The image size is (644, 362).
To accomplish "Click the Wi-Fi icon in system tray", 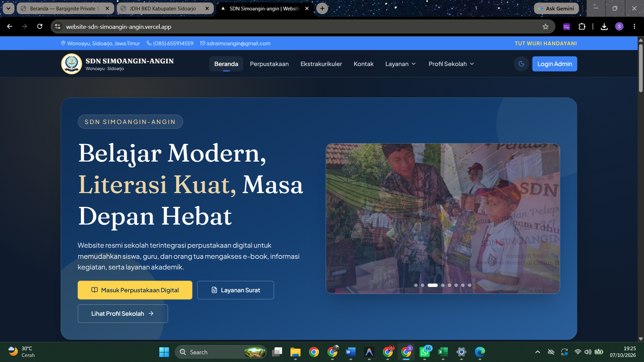I will pos(578,352).
